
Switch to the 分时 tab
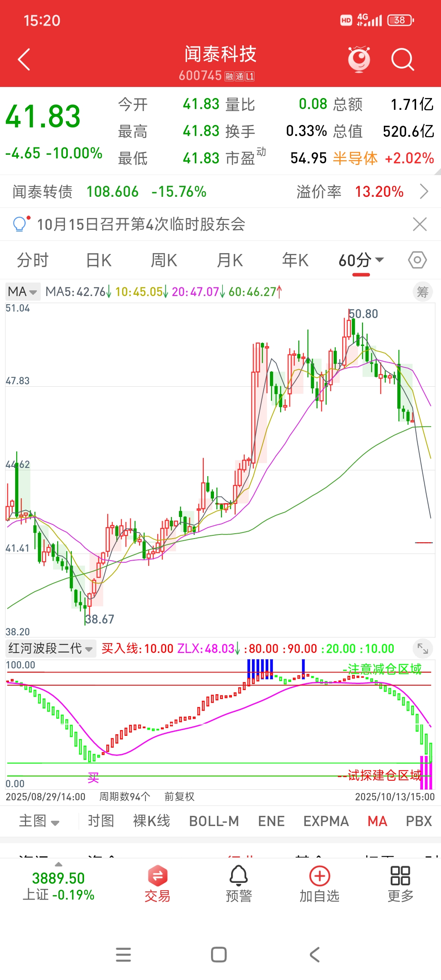coord(33,260)
